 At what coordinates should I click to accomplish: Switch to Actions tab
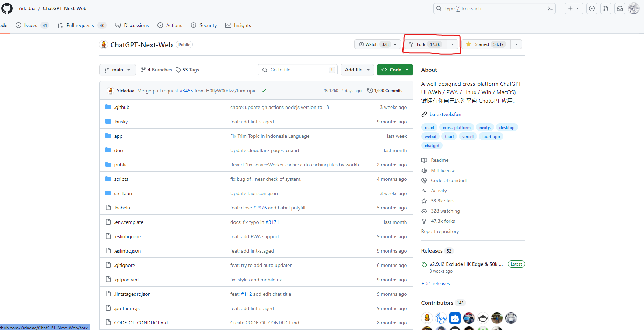(170, 25)
